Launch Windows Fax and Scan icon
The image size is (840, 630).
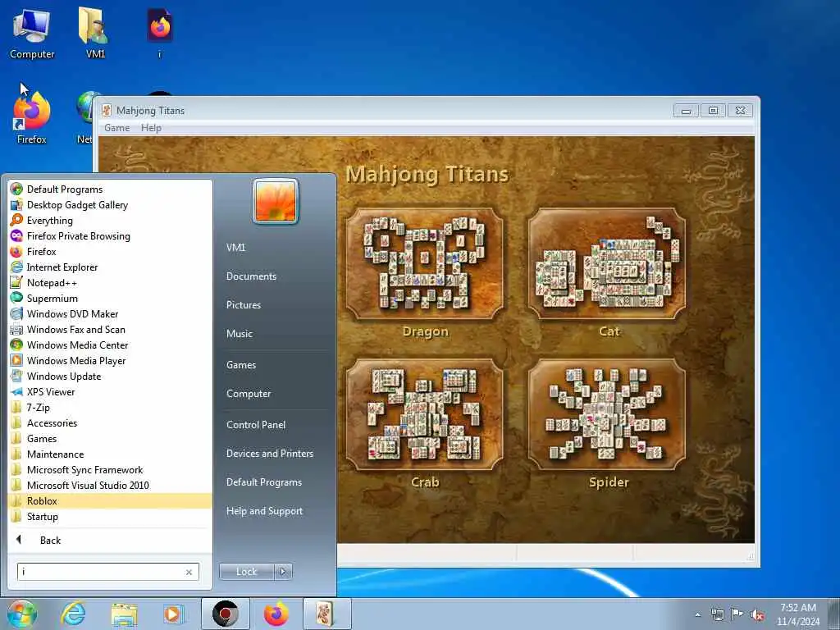[16, 329]
